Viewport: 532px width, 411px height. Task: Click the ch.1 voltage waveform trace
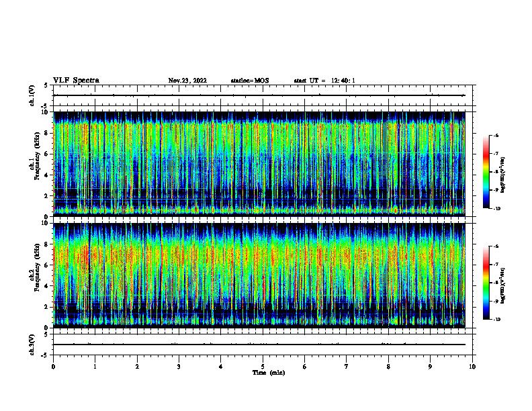pyautogui.click(x=259, y=95)
